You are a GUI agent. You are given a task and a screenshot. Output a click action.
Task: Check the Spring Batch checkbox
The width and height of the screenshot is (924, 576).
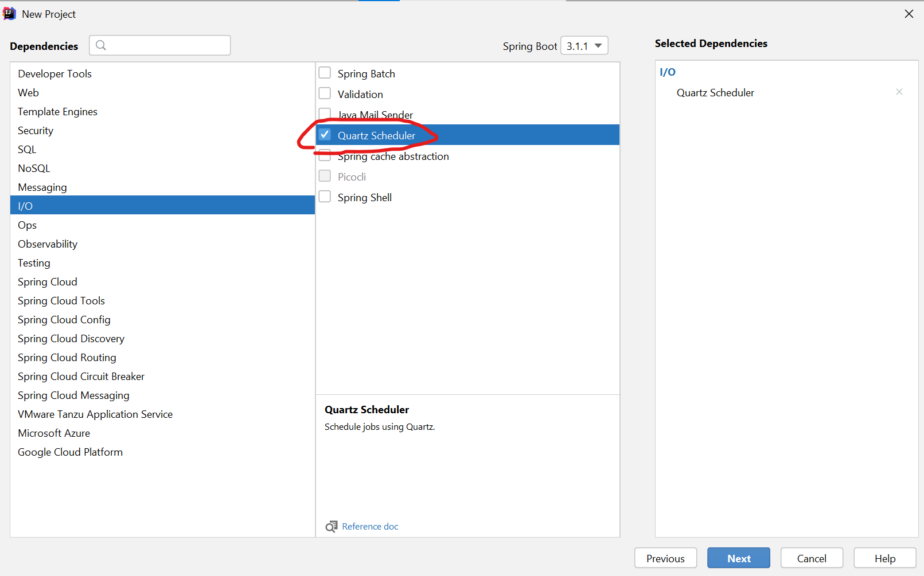tap(325, 73)
